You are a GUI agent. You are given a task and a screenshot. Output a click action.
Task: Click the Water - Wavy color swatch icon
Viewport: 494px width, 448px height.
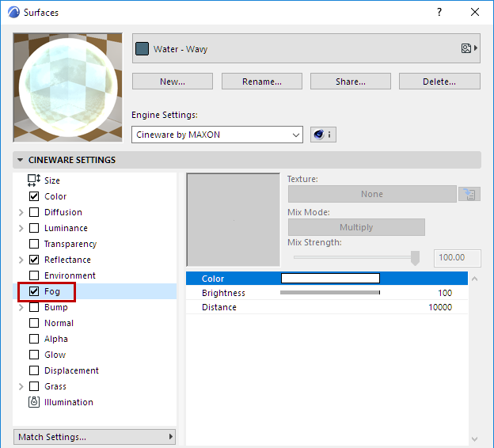(x=142, y=49)
